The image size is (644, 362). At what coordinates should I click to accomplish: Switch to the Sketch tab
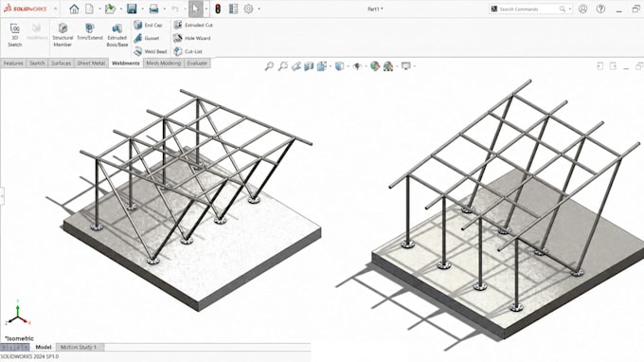click(37, 63)
